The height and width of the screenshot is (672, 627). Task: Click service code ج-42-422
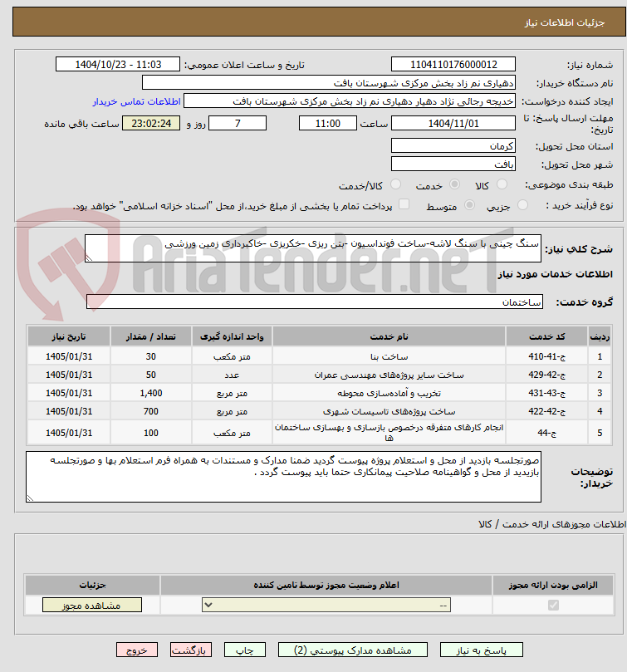[546, 411]
